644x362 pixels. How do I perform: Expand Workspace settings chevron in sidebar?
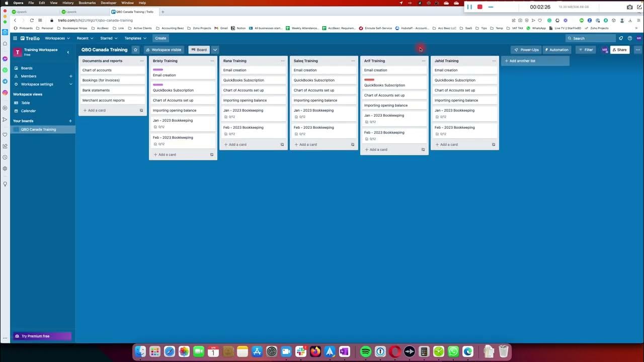click(x=70, y=84)
